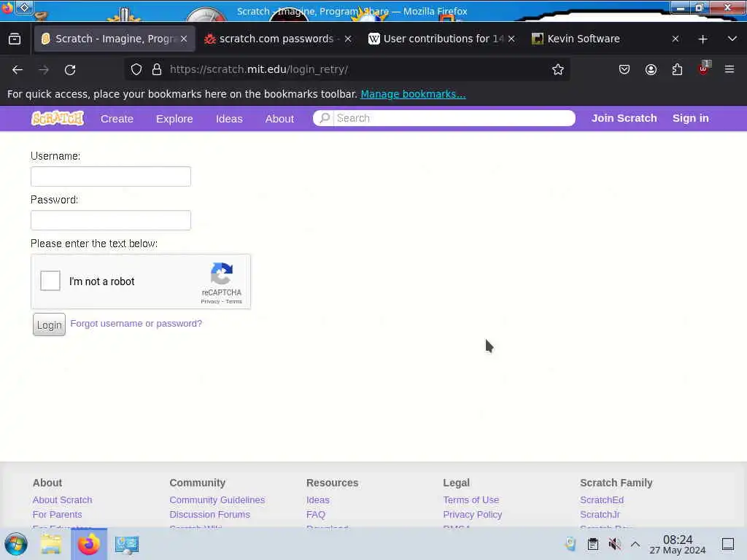747x560 pixels.
Task: Open the FAQ footer link
Action: point(316,515)
